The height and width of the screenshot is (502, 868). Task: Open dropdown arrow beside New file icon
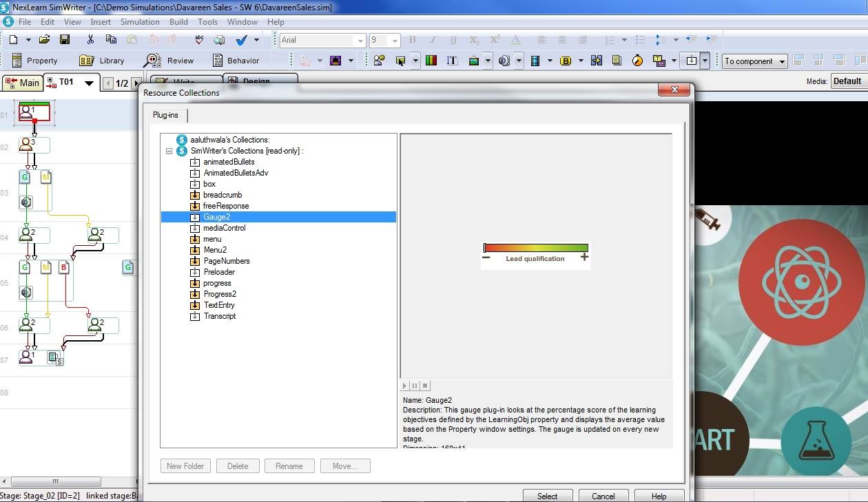pyautogui.click(x=28, y=40)
